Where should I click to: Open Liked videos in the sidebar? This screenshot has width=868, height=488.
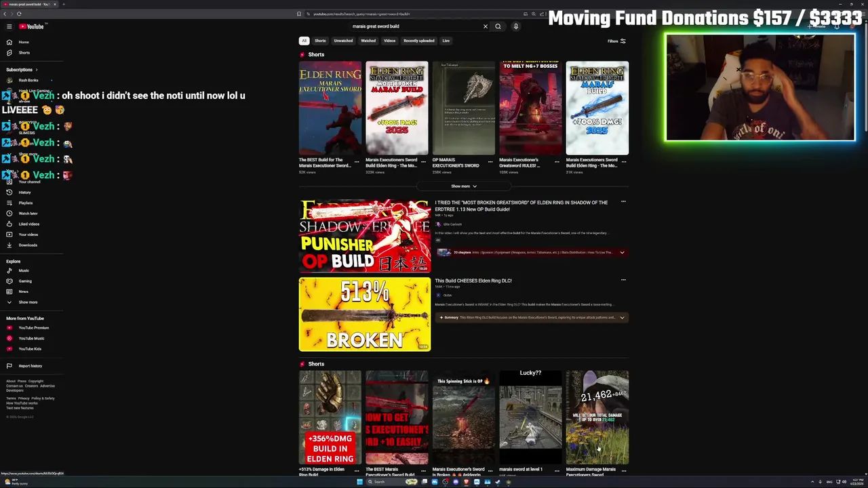28,224
